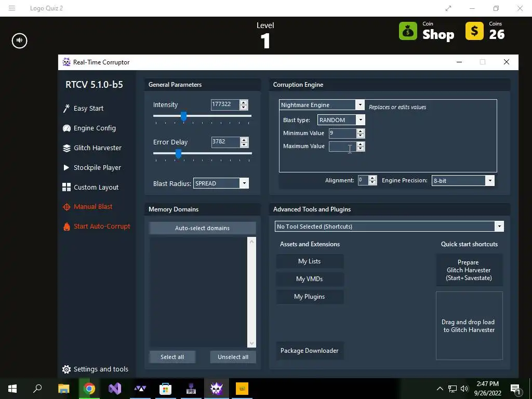Open the Nightmare Engine dropdown

[361, 105]
